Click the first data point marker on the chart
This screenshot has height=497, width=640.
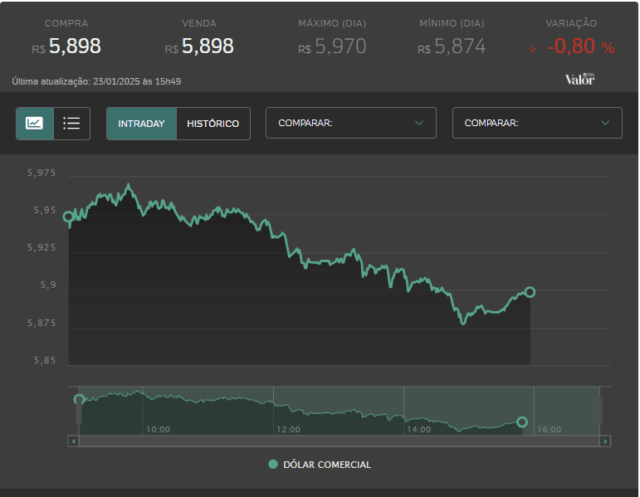(69, 217)
